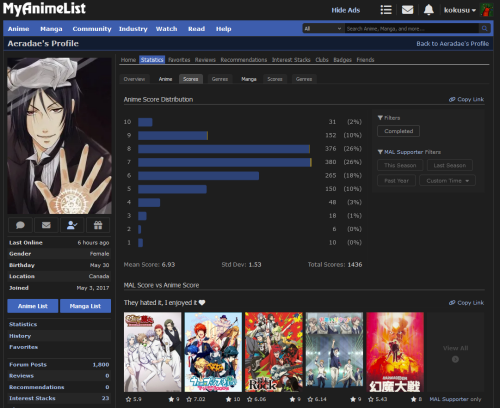Switch to the Friends tab
The height and width of the screenshot is (408, 500).
365,60
